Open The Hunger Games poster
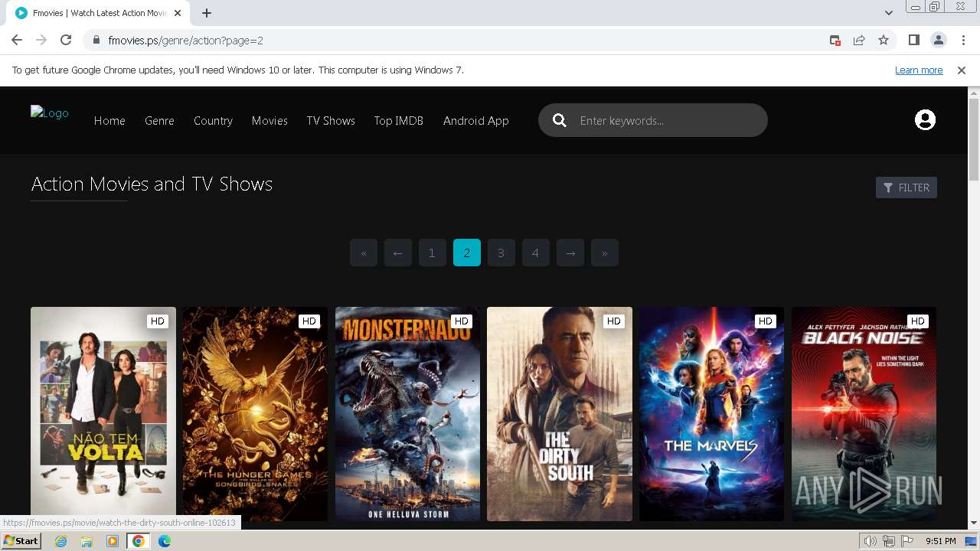The width and height of the screenshot is (980, 551). click(255, 414)
